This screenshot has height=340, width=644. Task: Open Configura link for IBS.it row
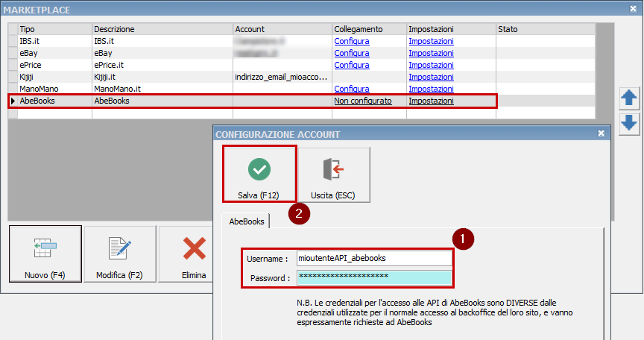pyautogui.click(x=352, y=41)
